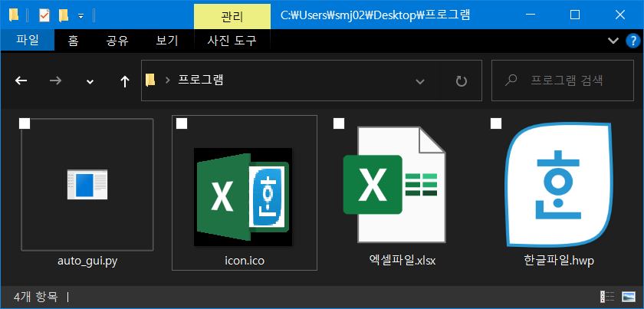
Task: Open the Customize Quick Access Toolbar dropdown
Action: point(81,16)
